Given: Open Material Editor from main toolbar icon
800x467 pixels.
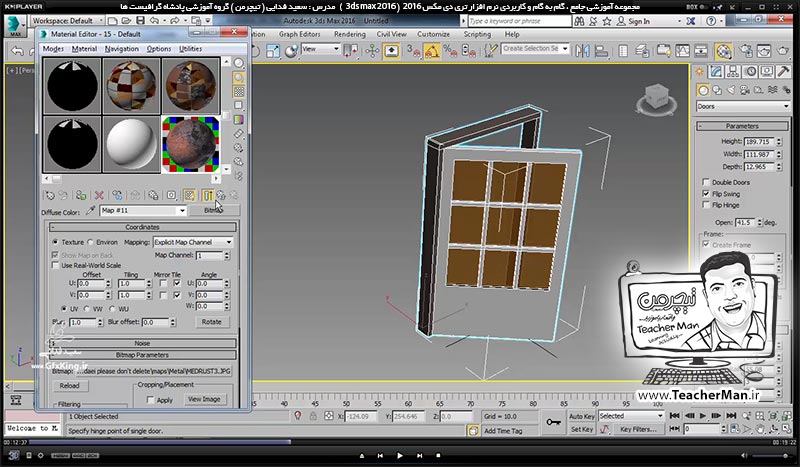Looking at the screenshot, I should click(x=723, y=51).
